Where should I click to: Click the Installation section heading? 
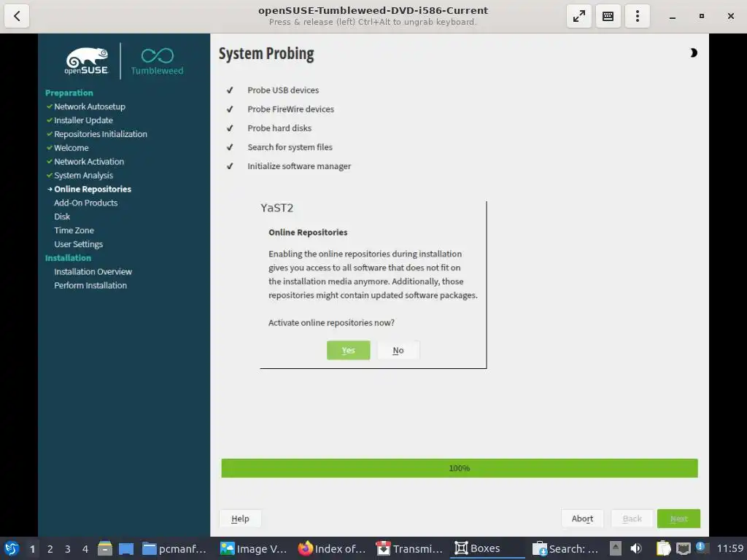[68, 258]
